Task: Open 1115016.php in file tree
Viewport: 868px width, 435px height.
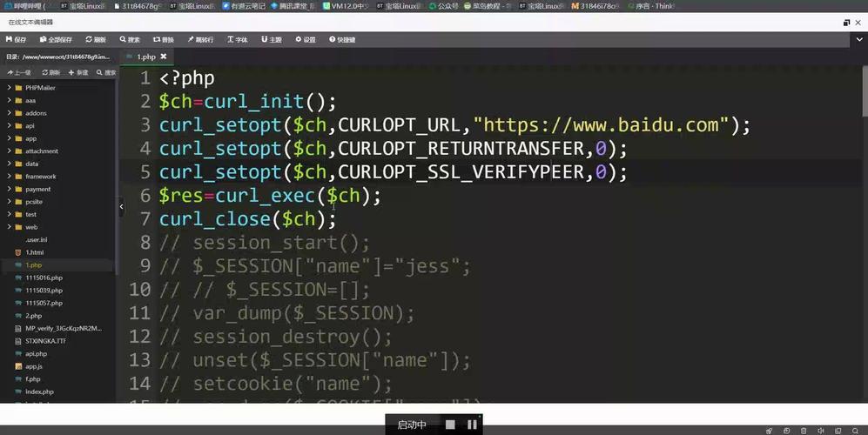Action: (x=44, y=278)
